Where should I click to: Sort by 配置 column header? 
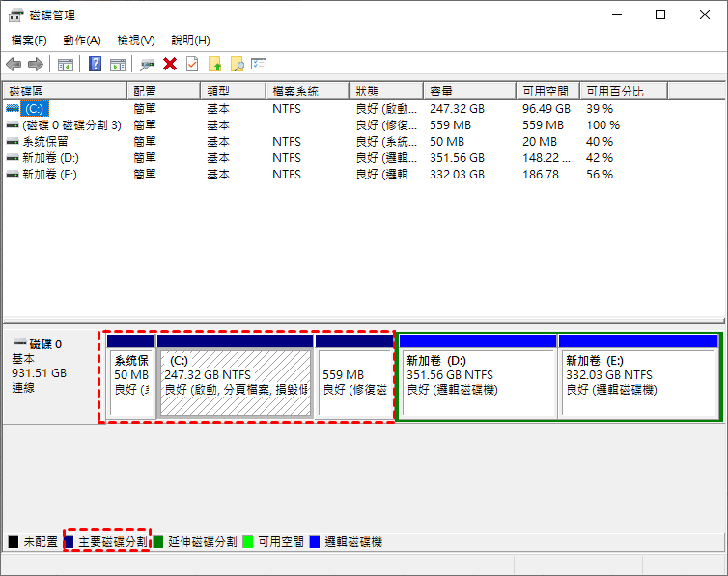click(164, 92)
